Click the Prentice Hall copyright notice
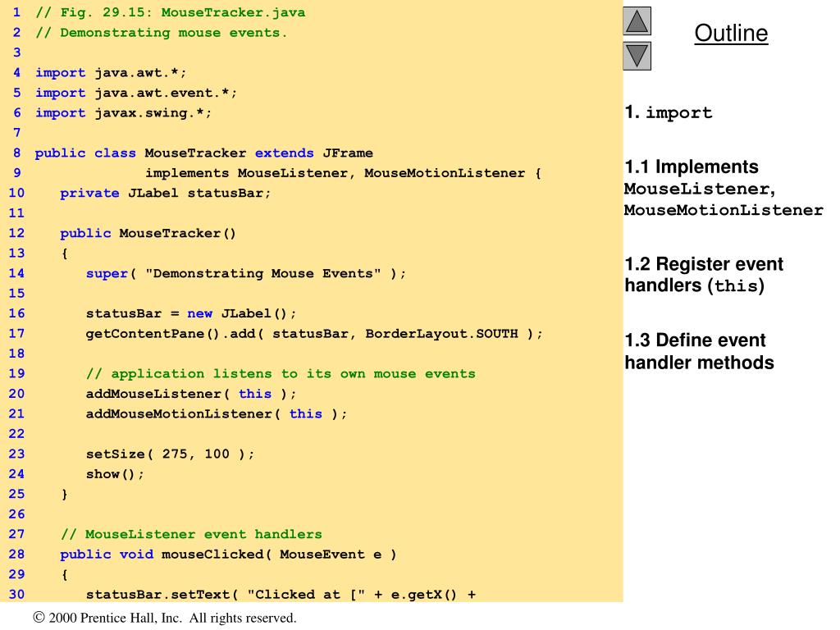The image size is (840, 630). pos(164,618)
